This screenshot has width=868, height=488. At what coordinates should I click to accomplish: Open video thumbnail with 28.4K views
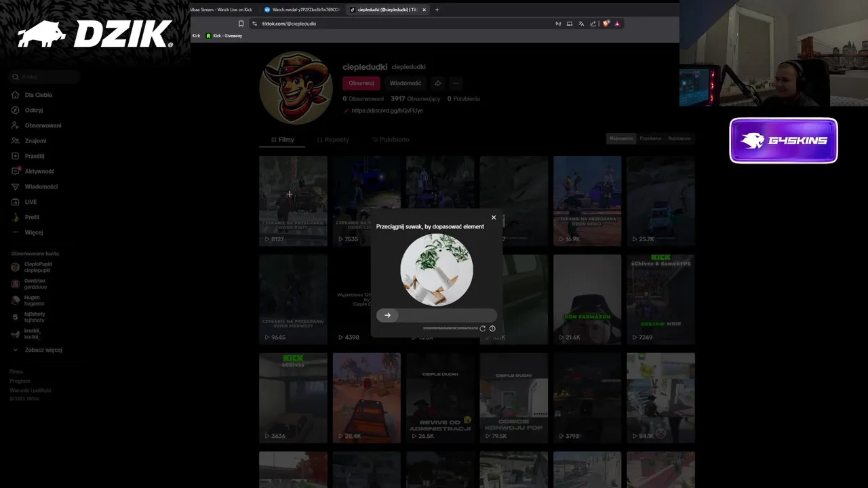point(366,398)
